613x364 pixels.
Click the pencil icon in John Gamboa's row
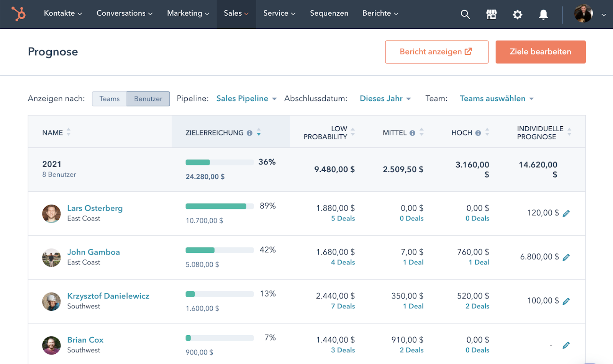[x=566, y=258]
